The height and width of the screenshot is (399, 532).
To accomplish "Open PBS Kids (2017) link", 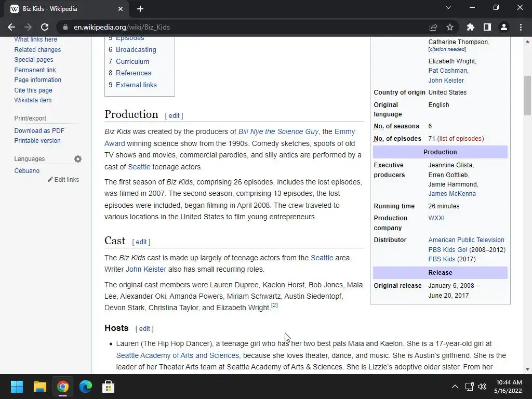I will pyautogui.click(x=442, y=259).
